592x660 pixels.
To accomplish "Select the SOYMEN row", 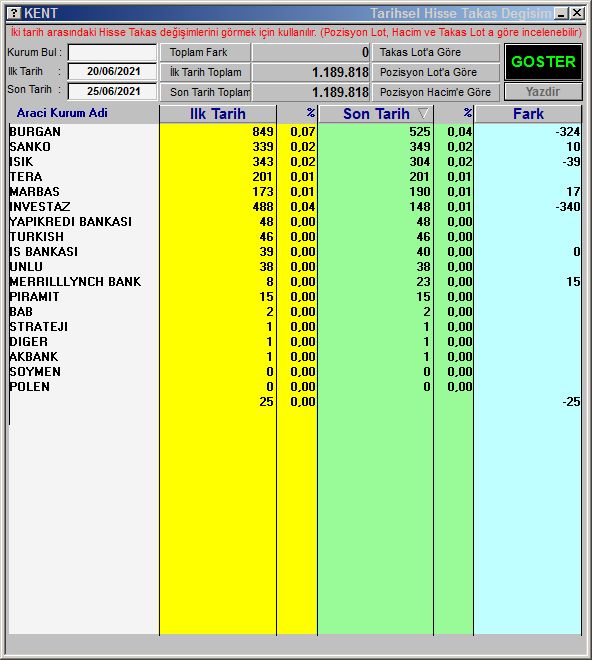I will click(x=295, y=372).
